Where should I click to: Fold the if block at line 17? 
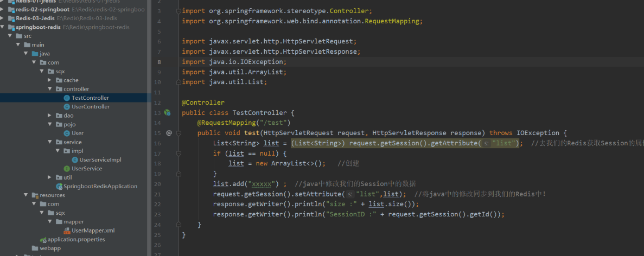(178, 153)
